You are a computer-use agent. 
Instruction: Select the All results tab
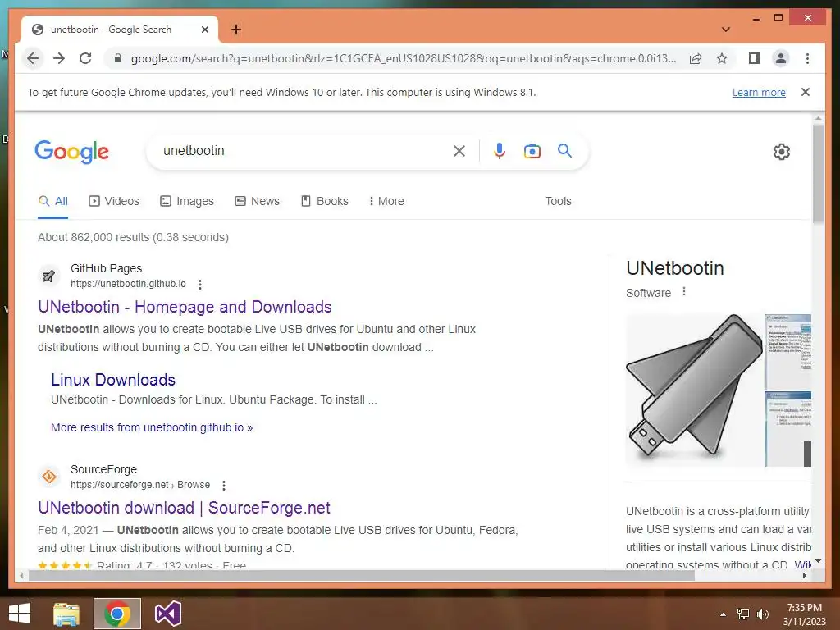(x=53, y=201)
